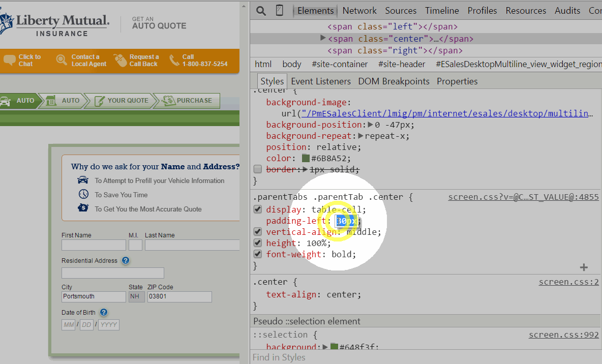Click the #648f3f selection background swatch
The height and width of the screenshot is (364, 602).
tap(334, 347)
